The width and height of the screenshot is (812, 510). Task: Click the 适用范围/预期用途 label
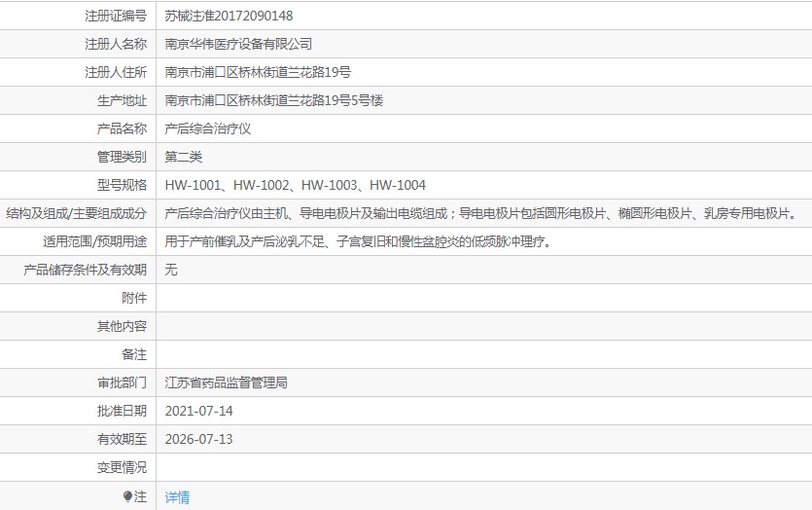[95, 241]
